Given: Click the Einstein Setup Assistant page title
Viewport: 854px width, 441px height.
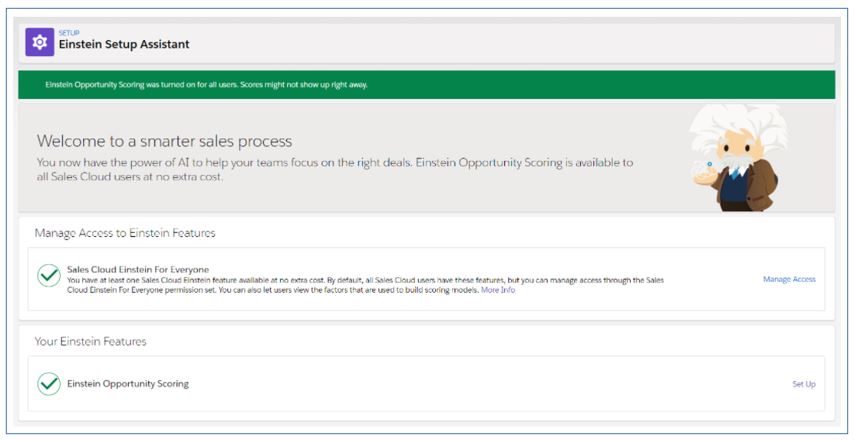Looking at the screenshot, I should [124, 45].
